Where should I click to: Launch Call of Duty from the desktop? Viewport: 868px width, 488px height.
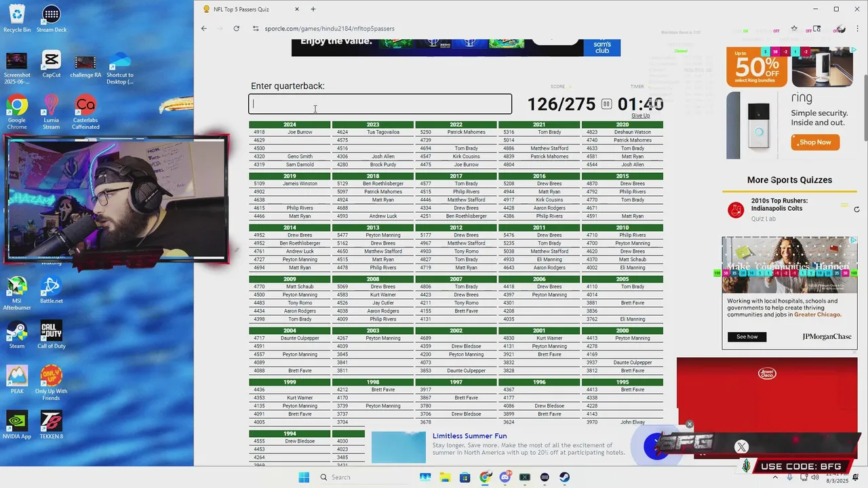(x=51, y=335)
